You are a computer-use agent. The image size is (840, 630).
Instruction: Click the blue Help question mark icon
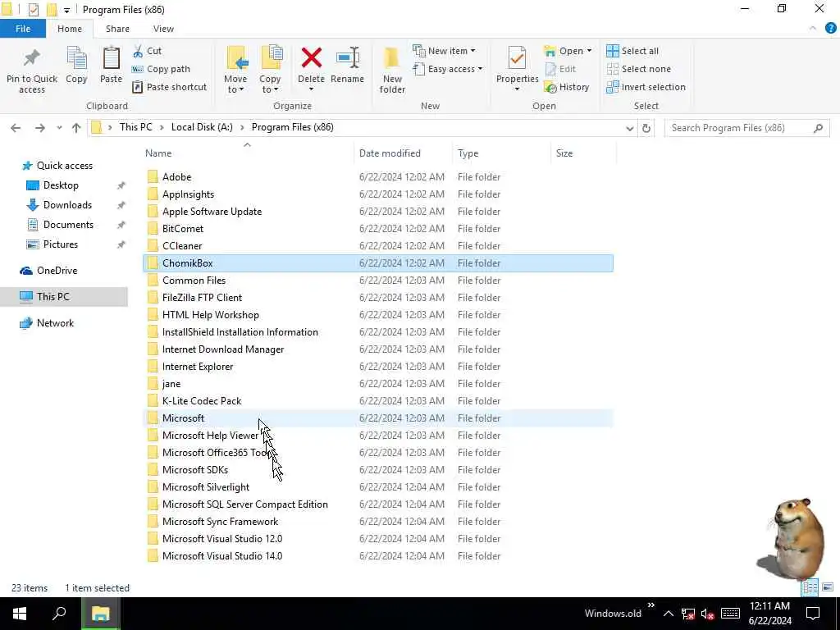[831, 29]
